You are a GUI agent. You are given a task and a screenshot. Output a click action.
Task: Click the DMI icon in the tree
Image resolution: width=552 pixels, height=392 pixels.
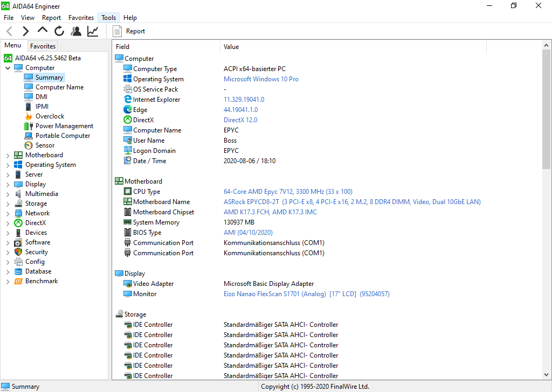tap(29, 97)
